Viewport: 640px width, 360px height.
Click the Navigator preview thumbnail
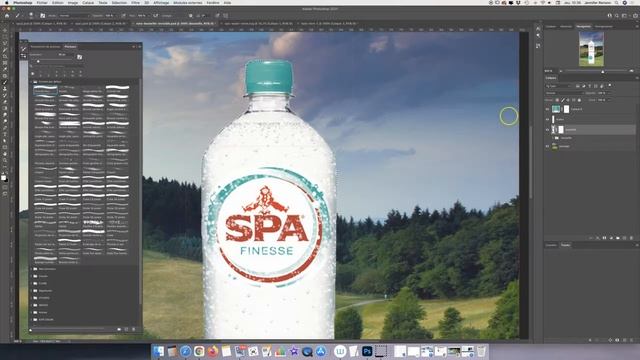pos(591,49)
